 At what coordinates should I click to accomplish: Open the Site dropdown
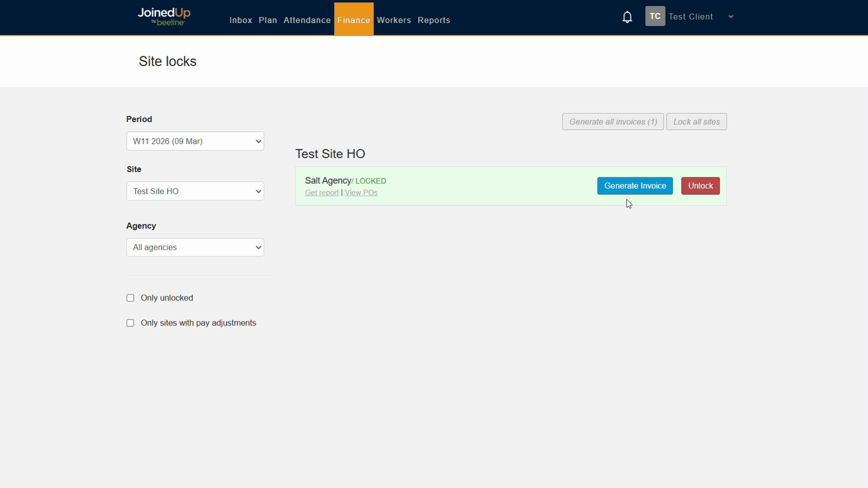(x=195, y=191)
